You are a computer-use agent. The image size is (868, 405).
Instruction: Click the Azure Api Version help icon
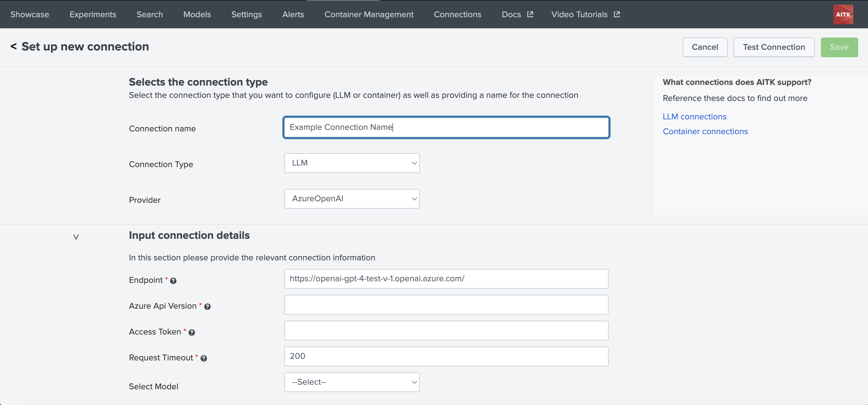pyautogui.click(x=208, y=306)
